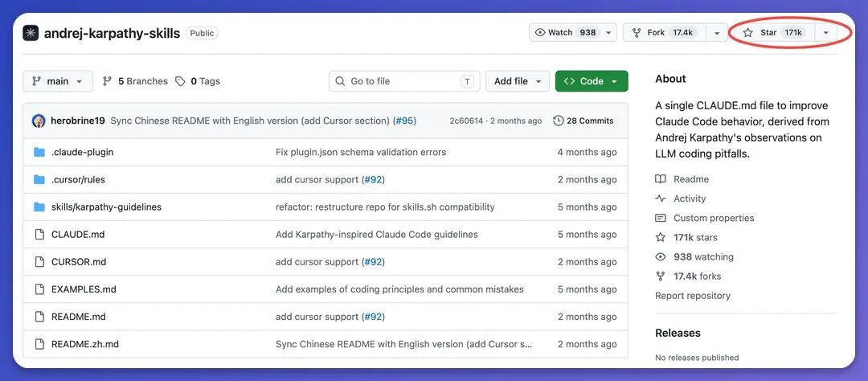The height and width of the screenshot is (381, 868).
Task: Click the skills/karpathy-guidelines folder icon
Action: 39,207
